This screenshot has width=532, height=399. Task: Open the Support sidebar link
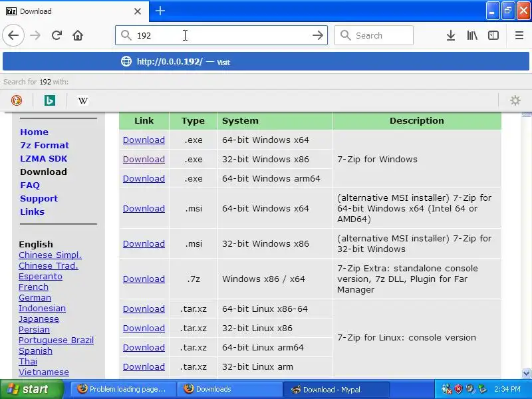click(39, 198)
